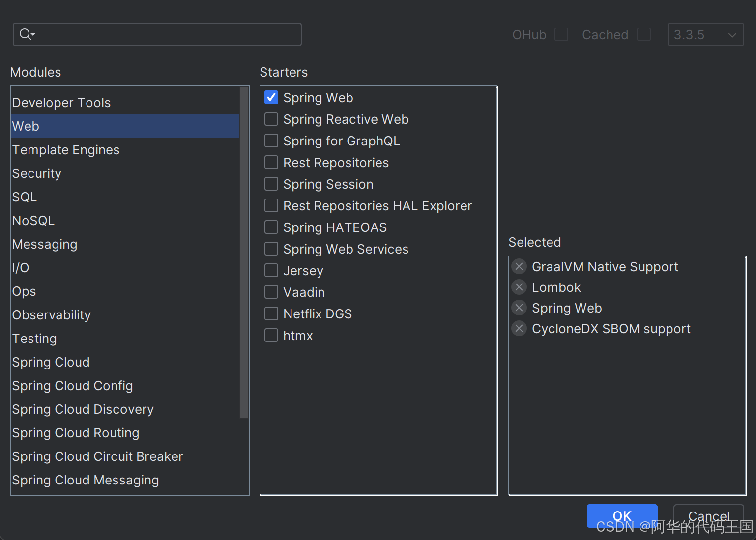
Task: Select Spring Cloud Discovery module
Action: point(125,409)
